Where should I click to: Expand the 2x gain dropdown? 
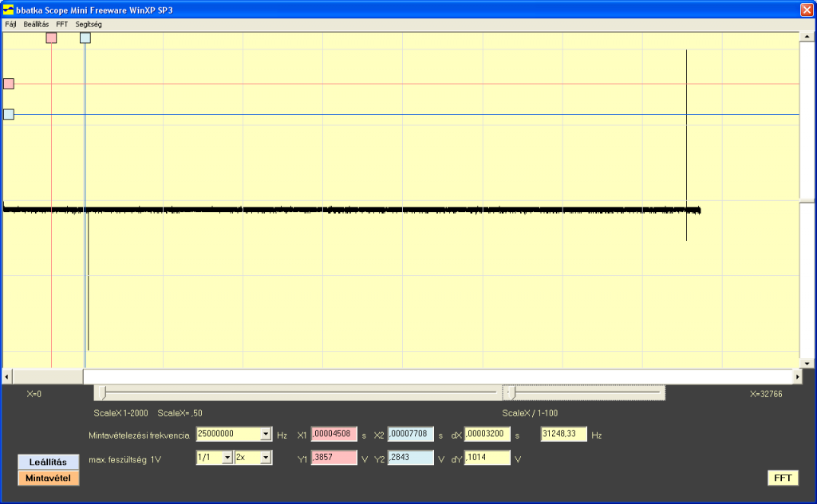[x=266, y=458]
